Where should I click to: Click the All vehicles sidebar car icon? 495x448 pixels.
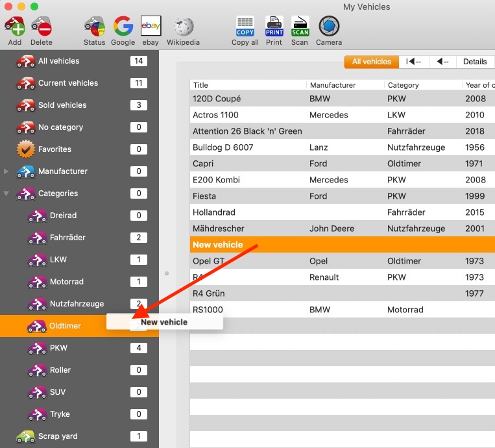click(25, 61)
